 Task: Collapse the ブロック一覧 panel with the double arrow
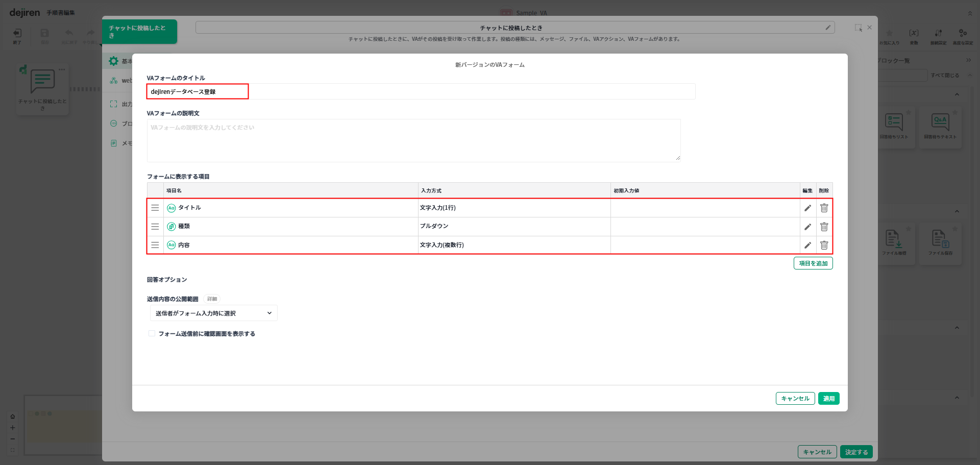968,60
